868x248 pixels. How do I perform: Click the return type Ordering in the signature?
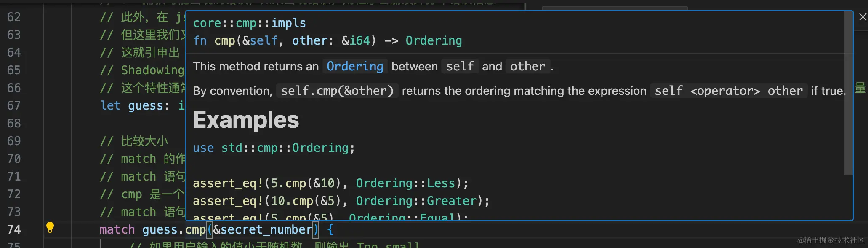434,40
